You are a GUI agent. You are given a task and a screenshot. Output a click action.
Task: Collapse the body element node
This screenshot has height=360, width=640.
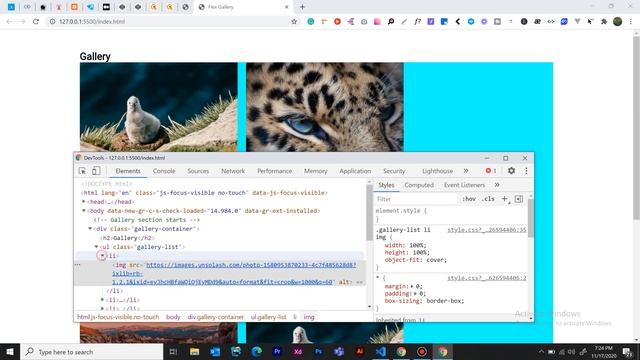coord(84,211)
